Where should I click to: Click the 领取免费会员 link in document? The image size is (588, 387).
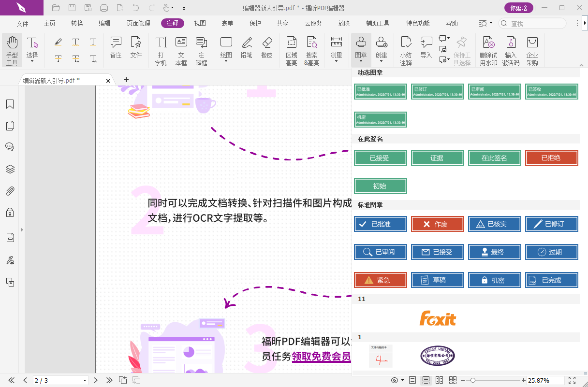pos(321,357)
